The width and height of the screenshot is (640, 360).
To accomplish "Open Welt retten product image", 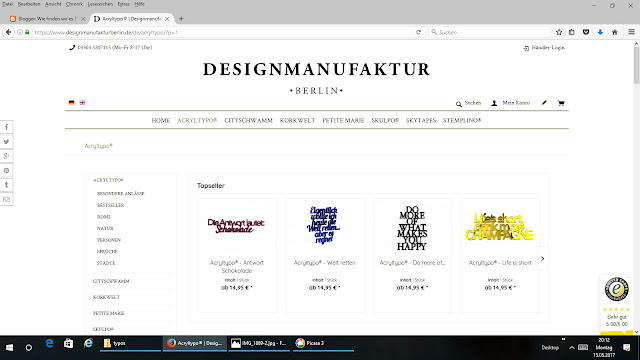I will point(324,225).
